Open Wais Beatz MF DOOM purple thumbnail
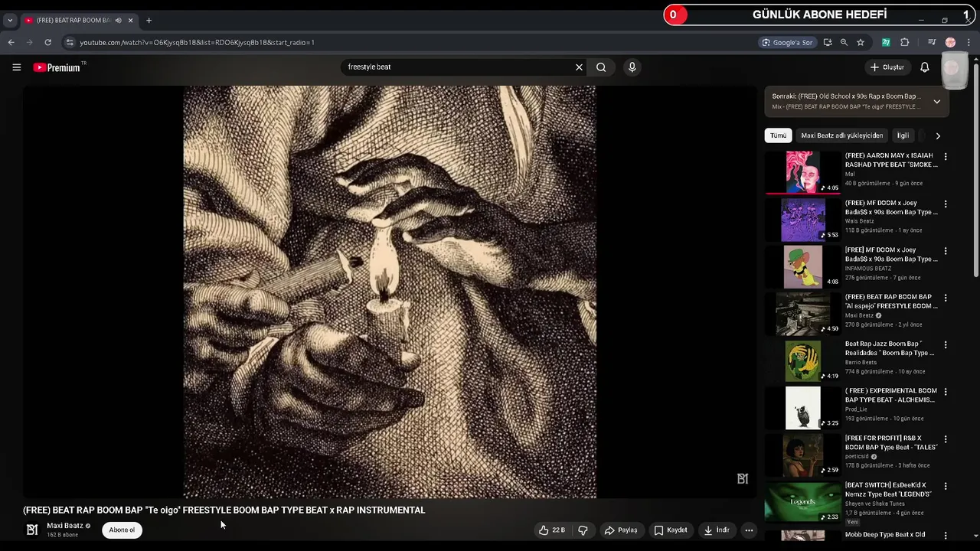The image size is (980, 551). tap(803, 220)
